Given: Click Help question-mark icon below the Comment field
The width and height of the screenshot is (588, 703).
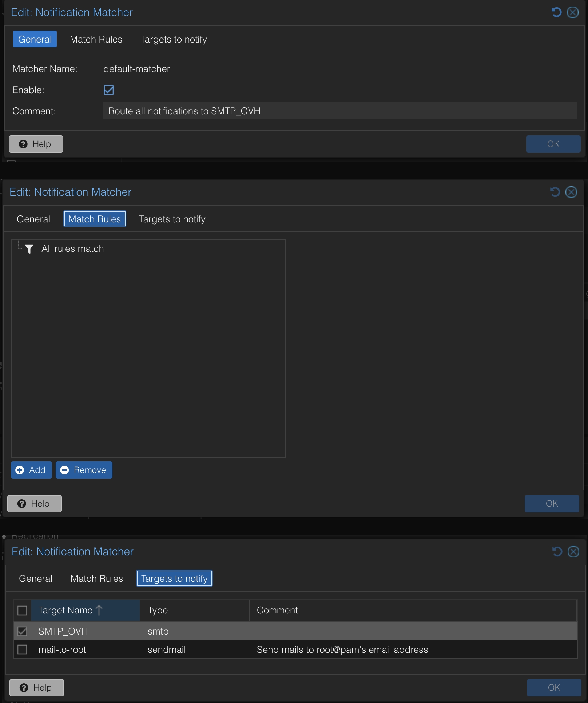Looking at the screenshot, I should (x=23, y=144).
